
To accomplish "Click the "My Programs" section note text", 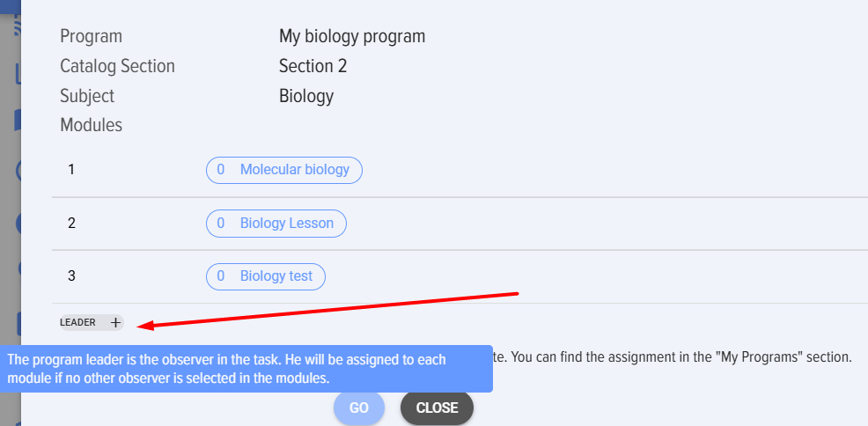I will tap(673, 357).
